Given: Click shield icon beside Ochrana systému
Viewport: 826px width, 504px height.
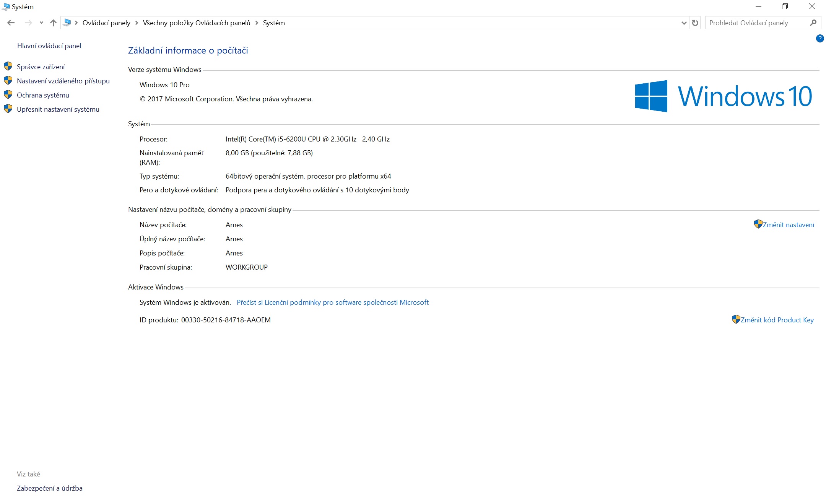Looking at the screenshot, I should pos(8,95).
